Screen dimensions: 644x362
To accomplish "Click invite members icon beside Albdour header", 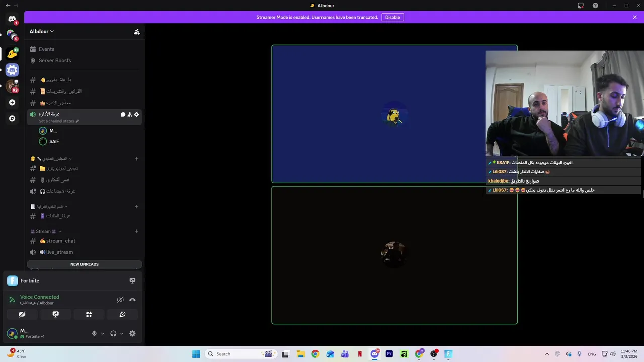I will pos(137,31).
